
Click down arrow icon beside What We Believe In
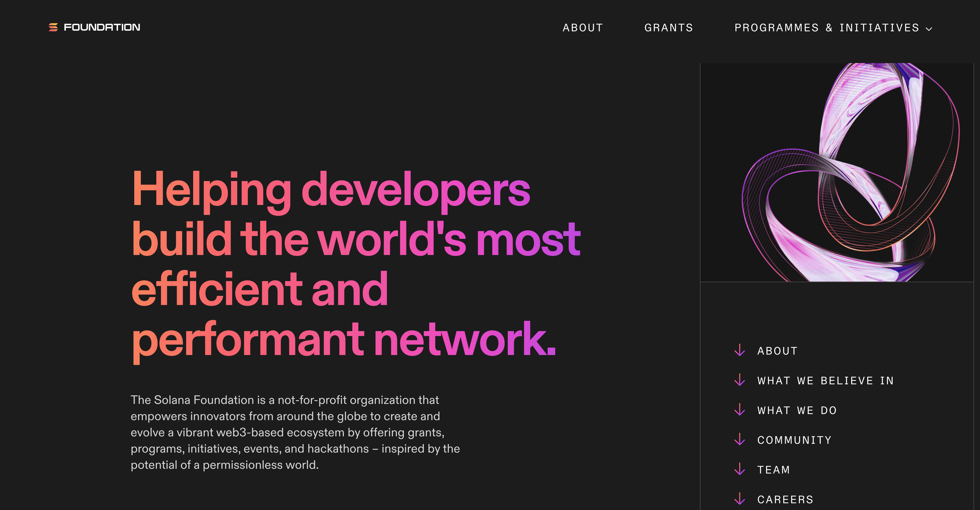740,380
